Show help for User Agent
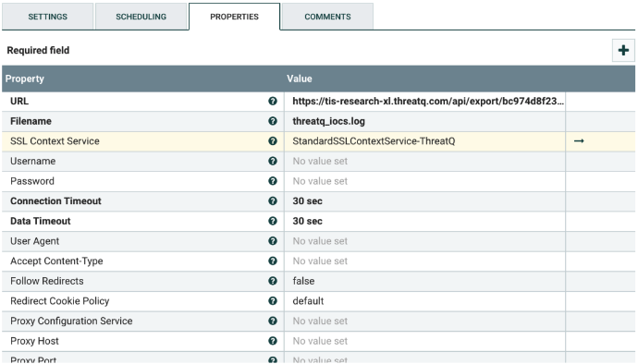The width and height of the screenshot is (638, 364). (x=273, y=241)
